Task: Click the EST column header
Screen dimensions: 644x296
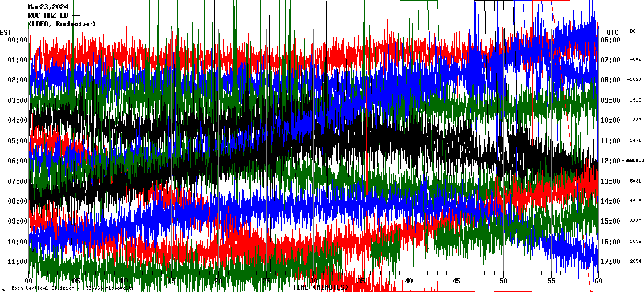Action: (x=6, y=31)
